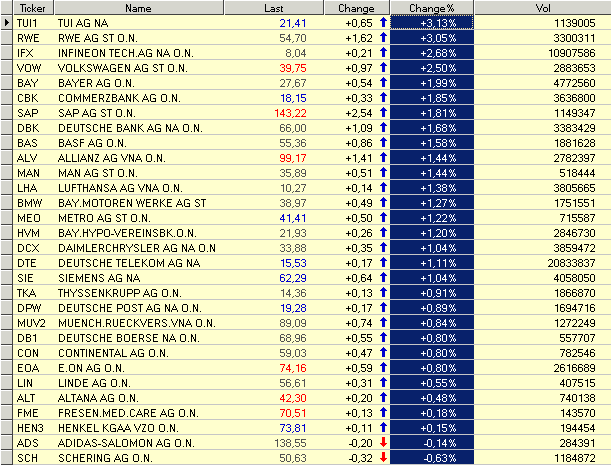Click the blue up arrow in the DCX row
The height and width of the screenshot is (465, 611).
pos(383,248)
